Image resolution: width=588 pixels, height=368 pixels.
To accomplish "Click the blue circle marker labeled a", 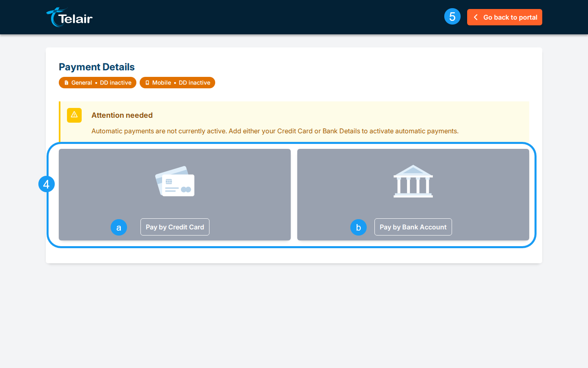I will 119,227.
